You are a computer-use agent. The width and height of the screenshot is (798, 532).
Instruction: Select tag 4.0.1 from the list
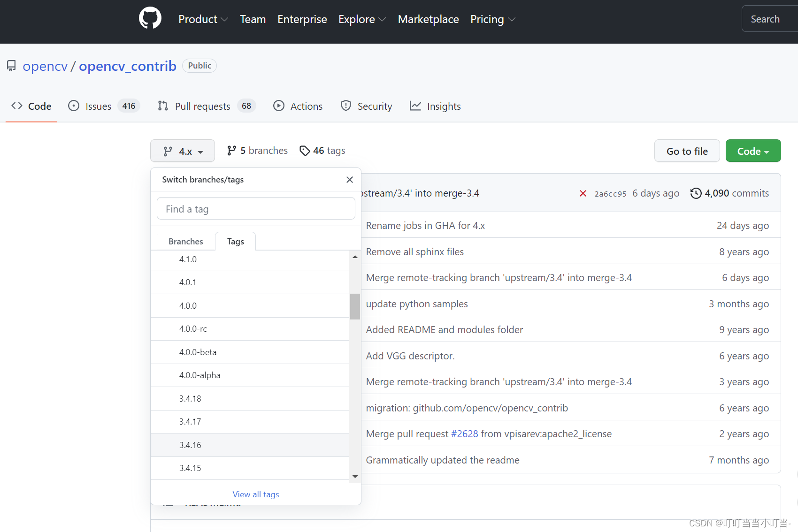tap(250, 282)
